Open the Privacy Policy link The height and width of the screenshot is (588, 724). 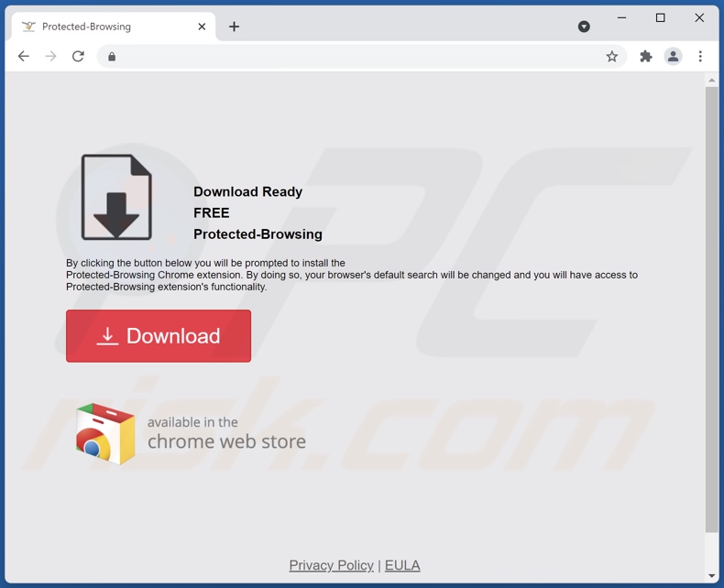(x=331, y=565)
